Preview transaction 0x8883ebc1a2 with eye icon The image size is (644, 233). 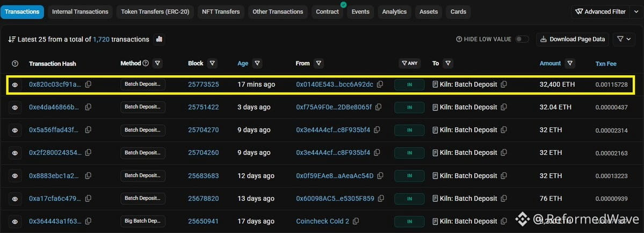(x=15, y=176)
